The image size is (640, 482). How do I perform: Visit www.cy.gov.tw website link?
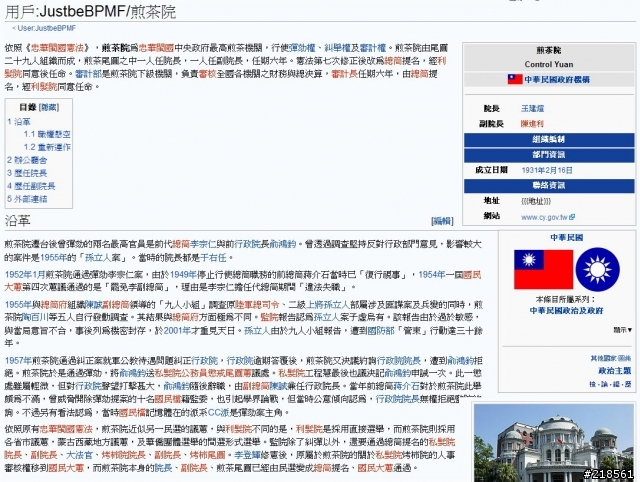pyautogui.click(x=544, y=217)
